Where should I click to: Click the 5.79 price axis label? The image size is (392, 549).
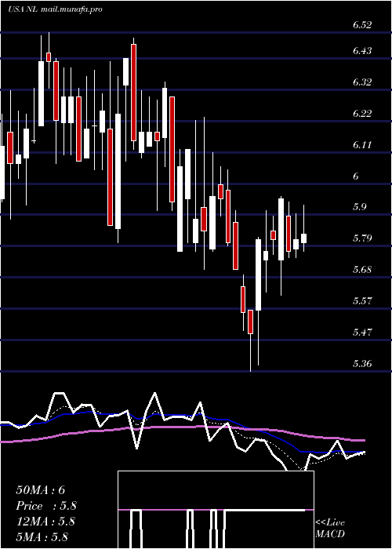click(362, 238)
